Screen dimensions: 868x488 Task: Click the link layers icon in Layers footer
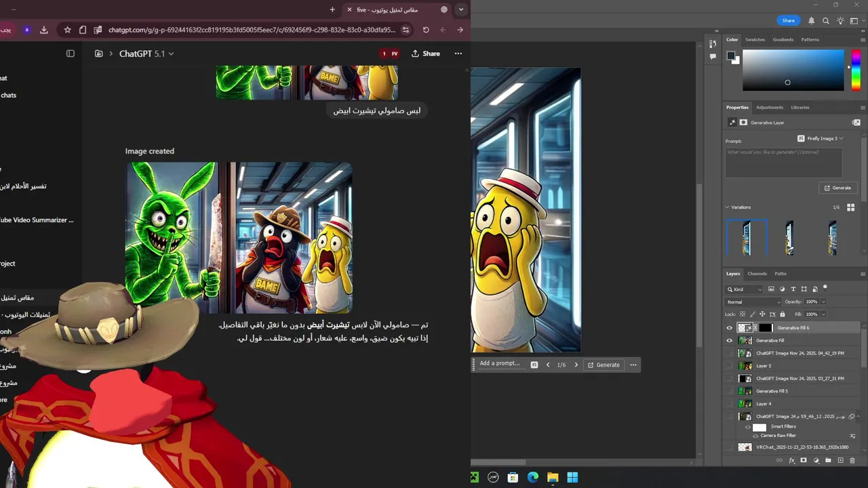click(779, 461)
